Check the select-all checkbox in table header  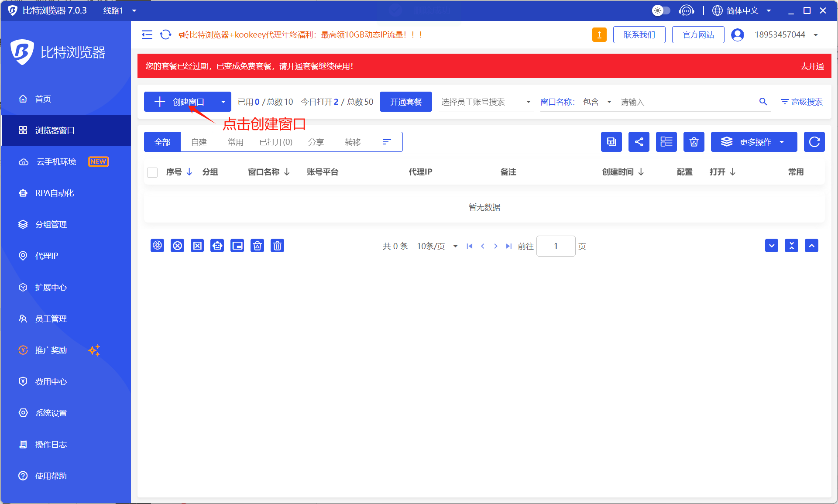point(152,172)
